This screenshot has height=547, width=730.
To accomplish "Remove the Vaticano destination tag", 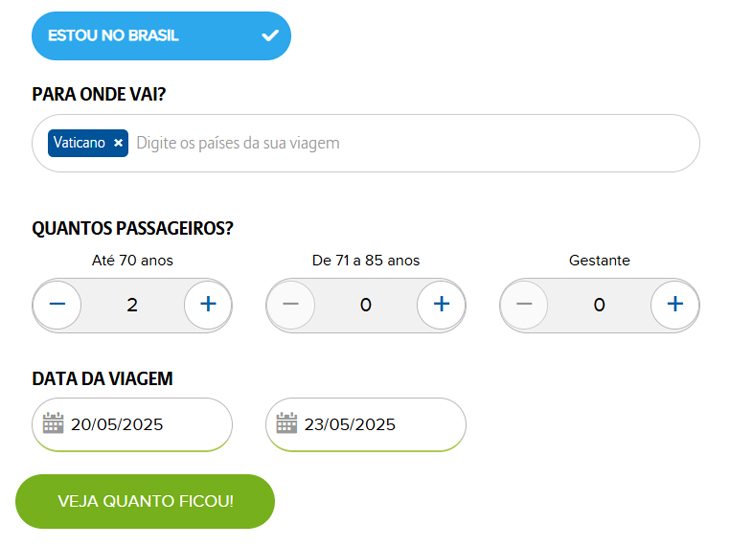I will (x=118, y=143).
